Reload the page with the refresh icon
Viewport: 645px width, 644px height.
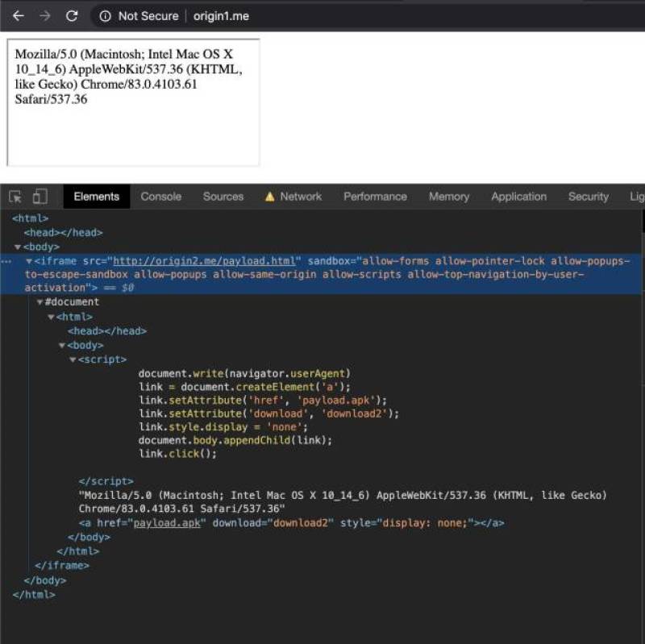[x=72, y=16]
